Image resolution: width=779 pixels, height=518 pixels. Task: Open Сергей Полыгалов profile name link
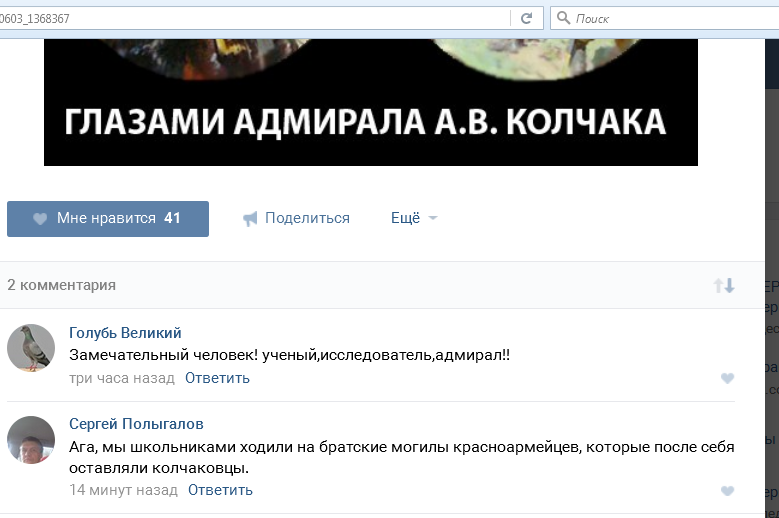[136, 424]
